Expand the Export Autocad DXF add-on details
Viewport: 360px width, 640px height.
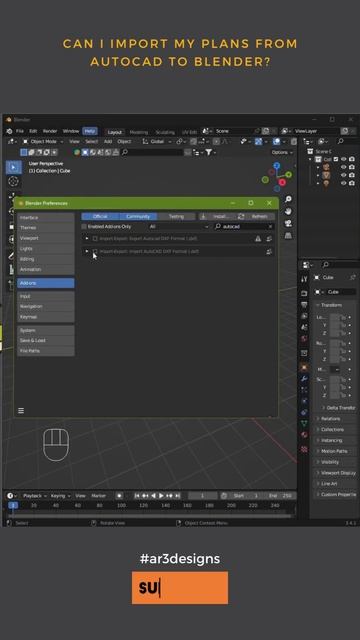87,238
